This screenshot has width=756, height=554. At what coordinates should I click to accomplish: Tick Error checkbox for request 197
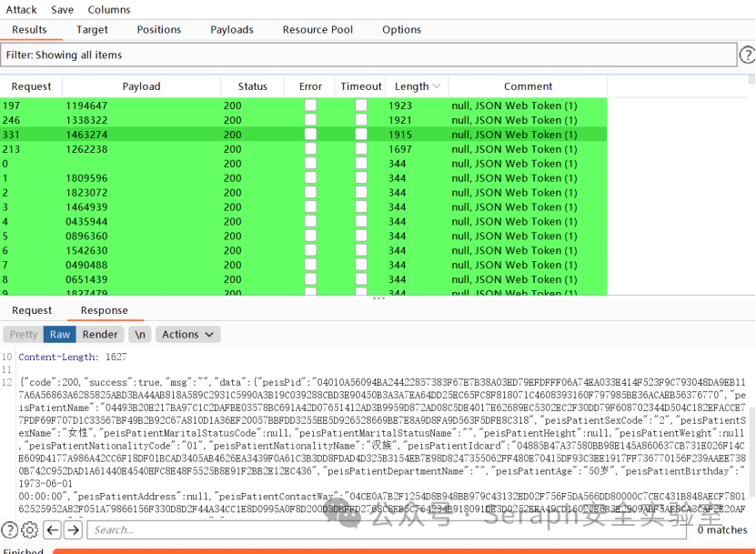[310, 106]
